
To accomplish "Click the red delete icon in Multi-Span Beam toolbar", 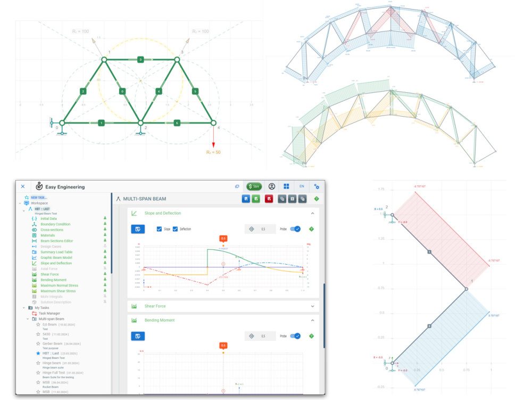I will point(269,199).
